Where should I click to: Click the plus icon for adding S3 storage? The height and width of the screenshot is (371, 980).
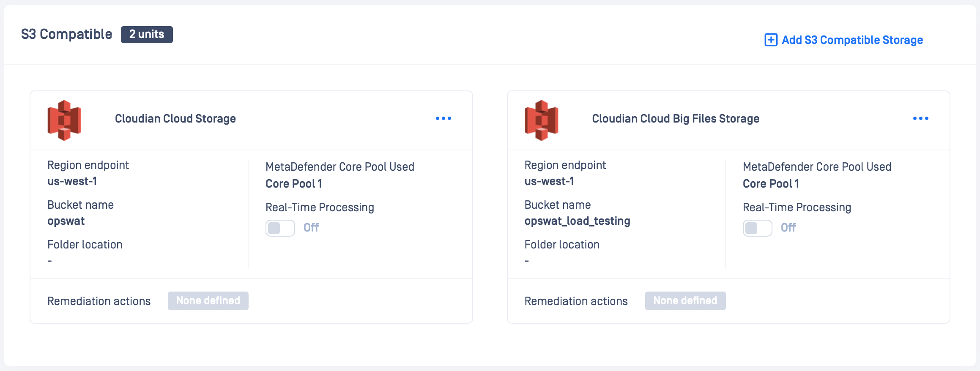click(771, 40)
